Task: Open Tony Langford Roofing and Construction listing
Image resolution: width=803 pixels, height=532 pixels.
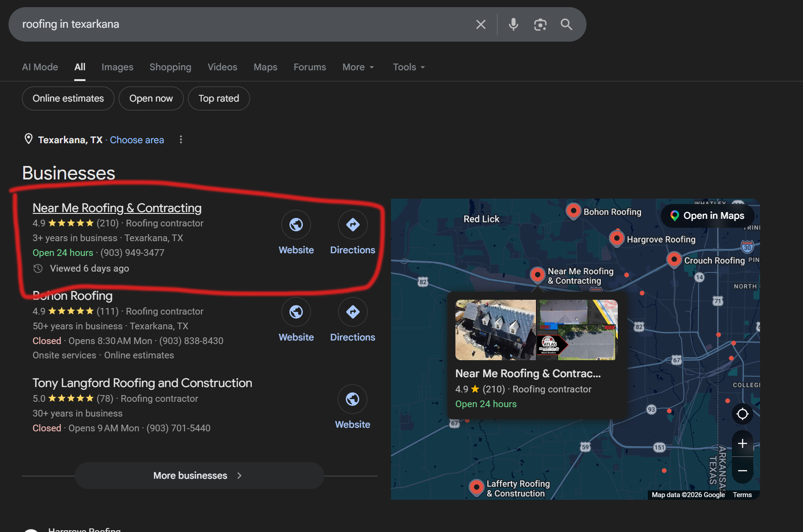Action: click(x=142, y=383)
